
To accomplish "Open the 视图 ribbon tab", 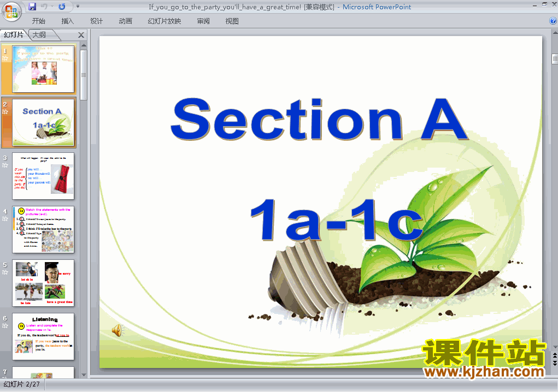I will [232, 21].
